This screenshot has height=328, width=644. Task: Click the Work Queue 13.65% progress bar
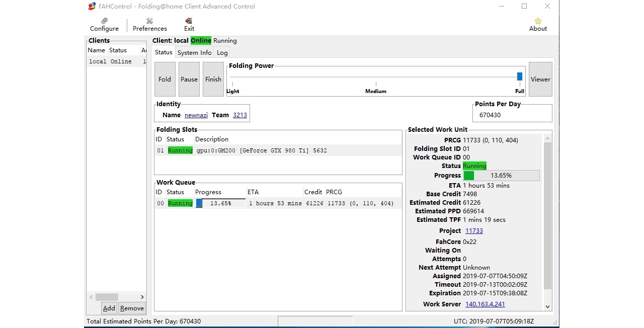[220, 203]
